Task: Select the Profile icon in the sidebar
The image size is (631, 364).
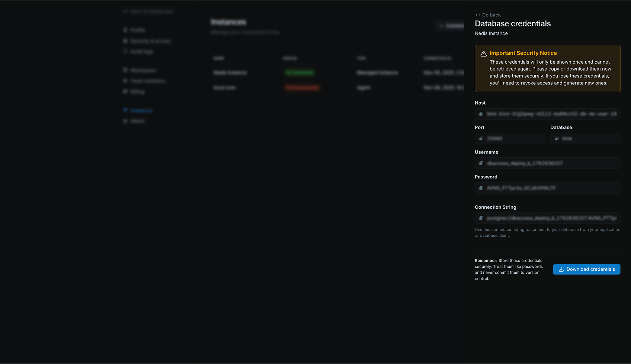Action: [125, 30]
